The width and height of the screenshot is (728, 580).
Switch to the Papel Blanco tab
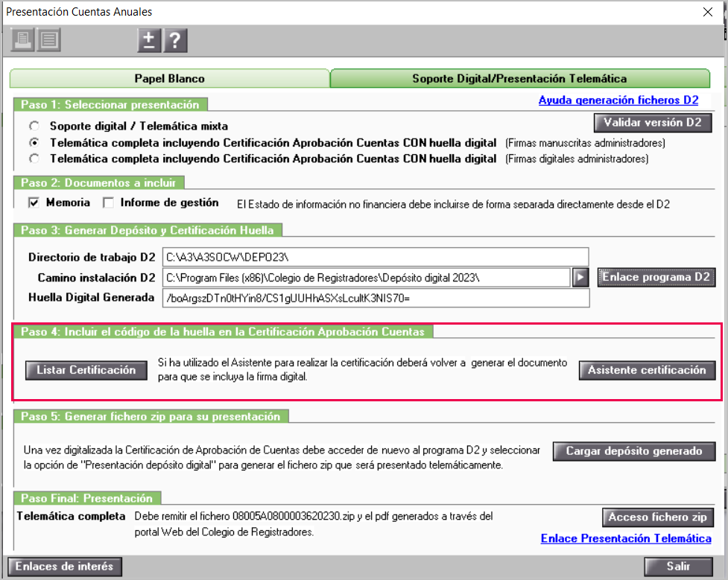(x=169, y=78)
